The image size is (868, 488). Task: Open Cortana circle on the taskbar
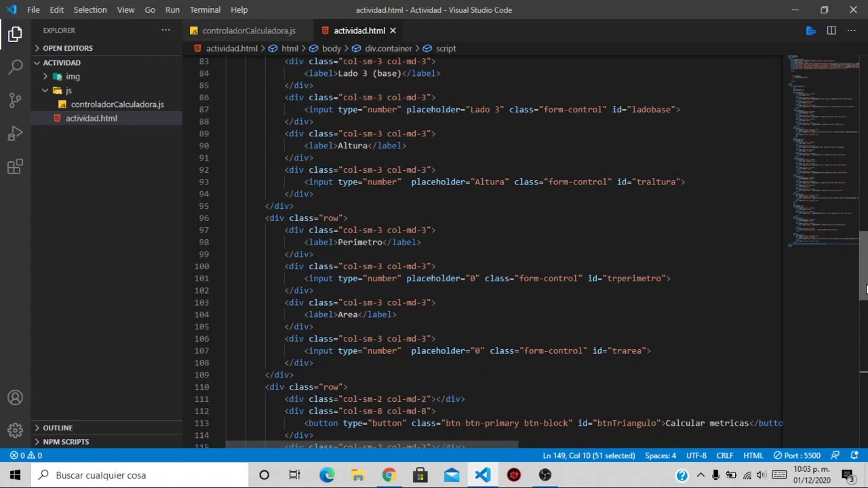[264, 475]
